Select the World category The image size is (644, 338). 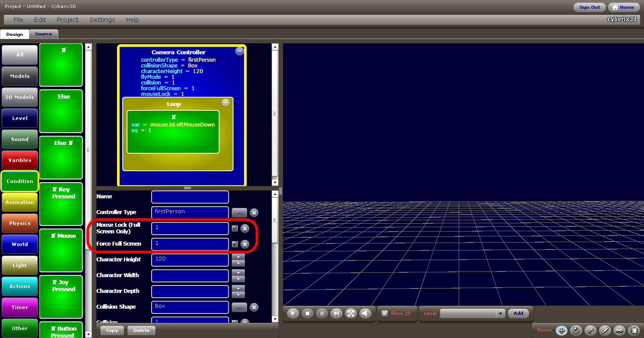click(x=20, y=244)
